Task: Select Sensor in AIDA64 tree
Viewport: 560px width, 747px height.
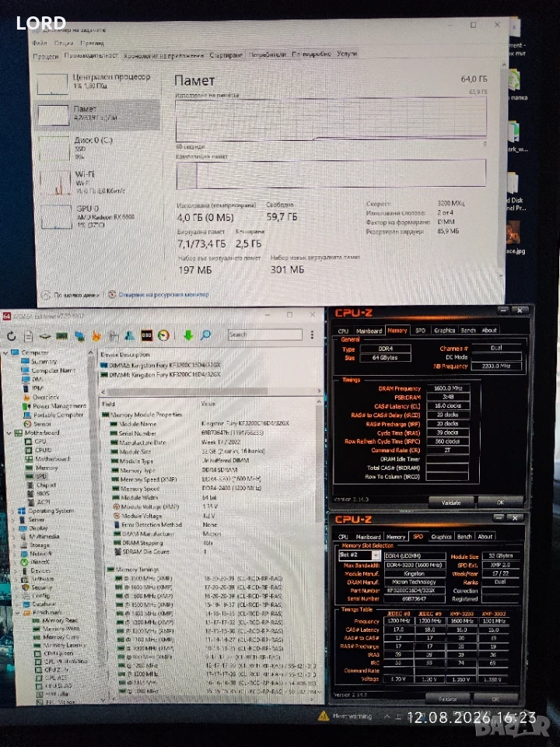Action: pyautogui.click(x=42, y=423)
